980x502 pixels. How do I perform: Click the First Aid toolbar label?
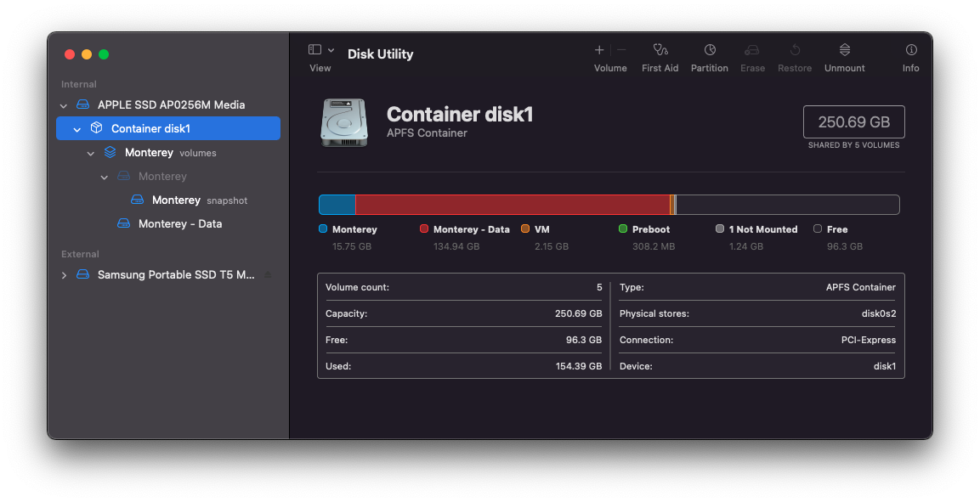(x=660, y=68)
